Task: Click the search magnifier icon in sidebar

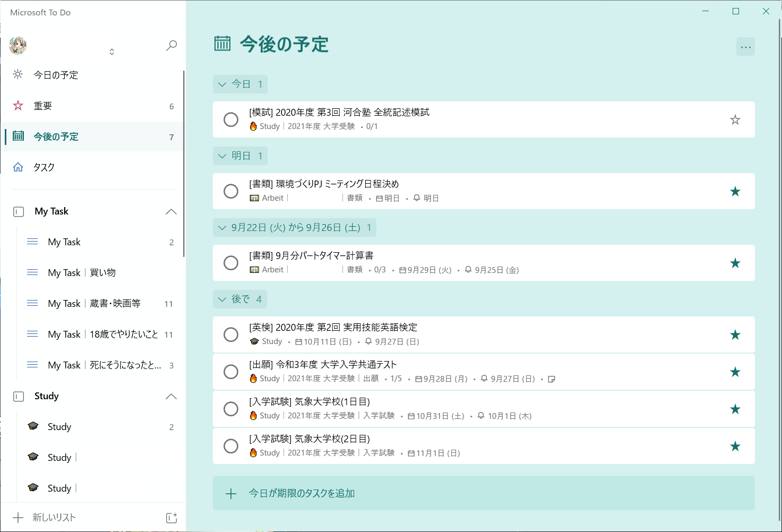Action: (x=171, y=46)
